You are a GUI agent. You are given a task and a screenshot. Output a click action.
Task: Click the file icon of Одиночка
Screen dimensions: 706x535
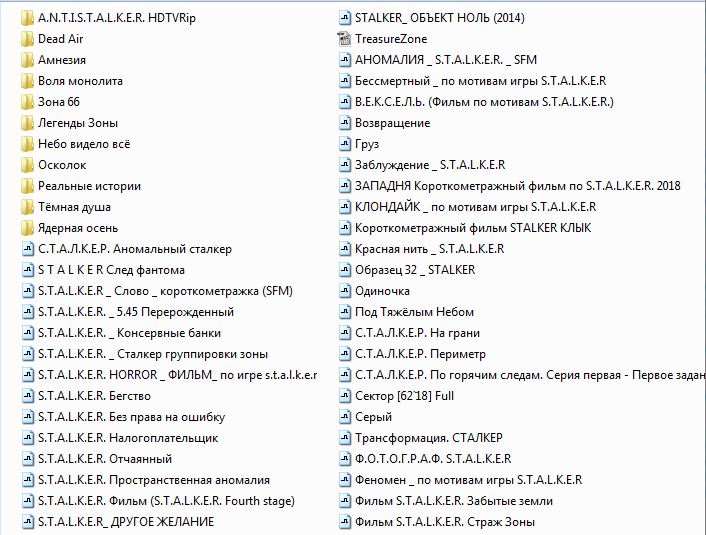[x=344, y=291]
